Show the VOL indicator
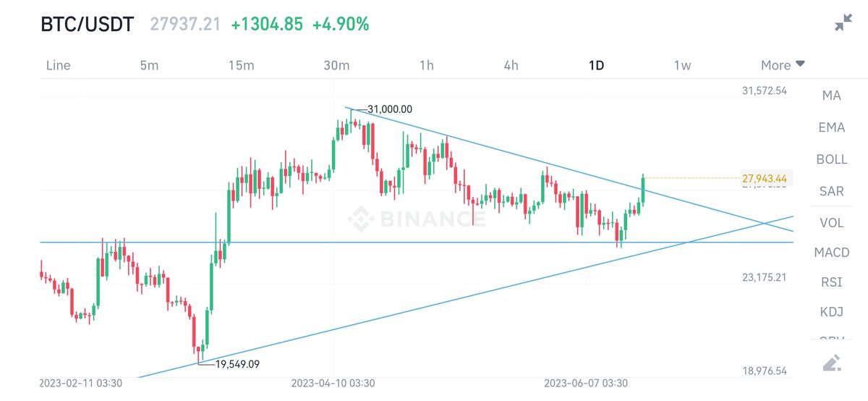Screen dimensions: 868x401 (x=832, y=223)
